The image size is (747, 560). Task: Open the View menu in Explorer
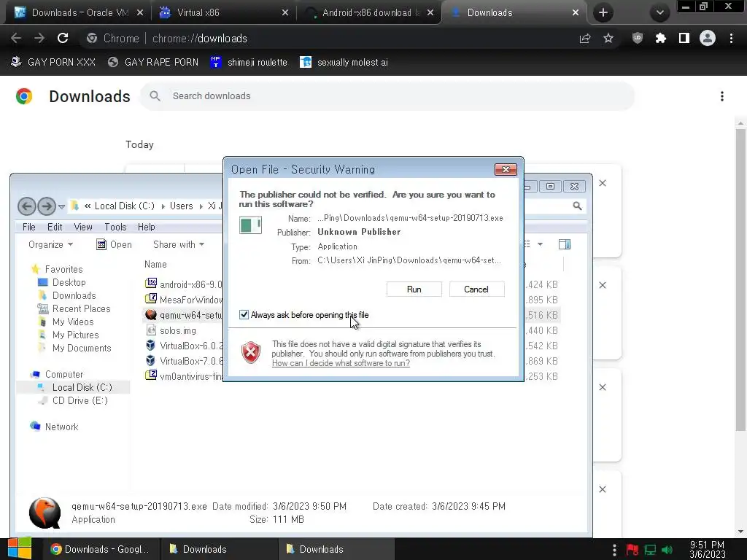tap(83, 227)
